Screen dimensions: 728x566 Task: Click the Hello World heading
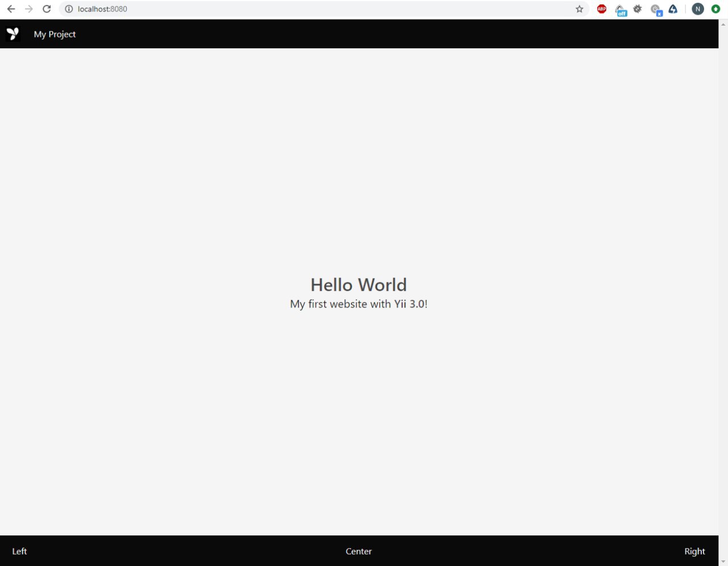(x=359, y=285)
